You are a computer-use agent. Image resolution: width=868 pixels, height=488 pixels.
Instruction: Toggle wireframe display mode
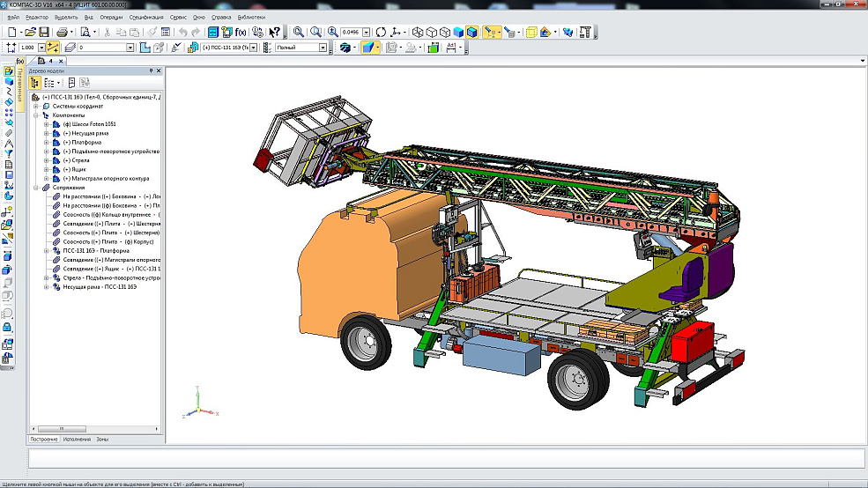pos(418,32)
